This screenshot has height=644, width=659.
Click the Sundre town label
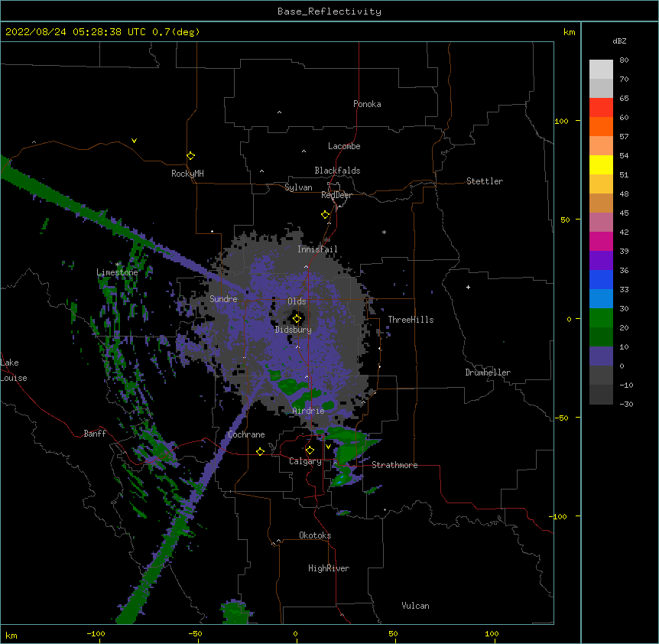coord(223,299)
